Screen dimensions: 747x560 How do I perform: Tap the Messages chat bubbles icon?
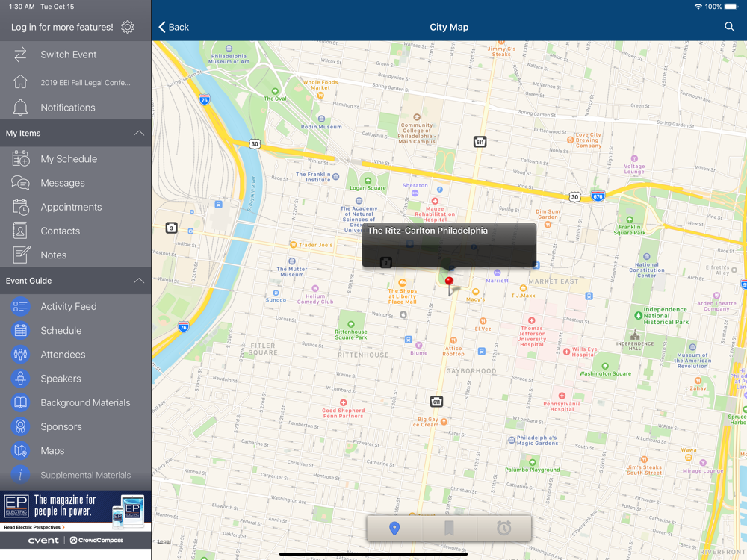pos(20,183)
